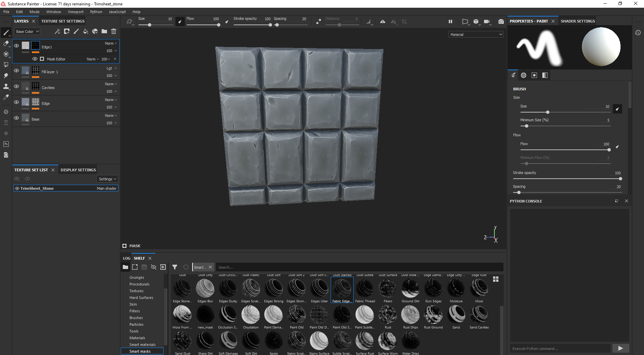
Task: Click the add effect magic wand icon
Action: point(57,31)
